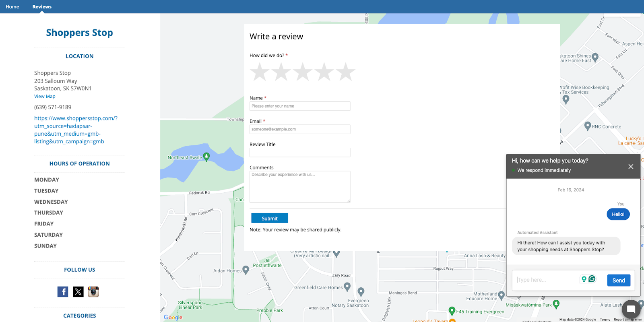Select the fifth rating star
644x322 pixels.
[x=346, y=72]
